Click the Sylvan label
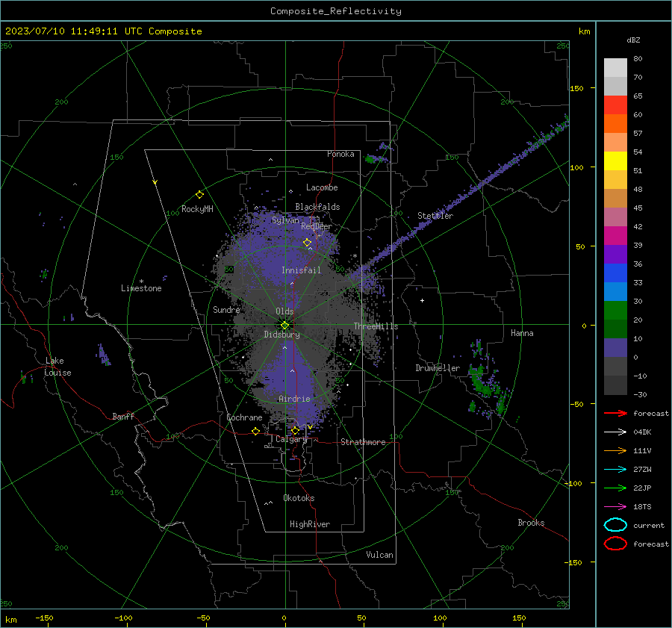Viewport: 672px width, 628px height. coord(285,221)
